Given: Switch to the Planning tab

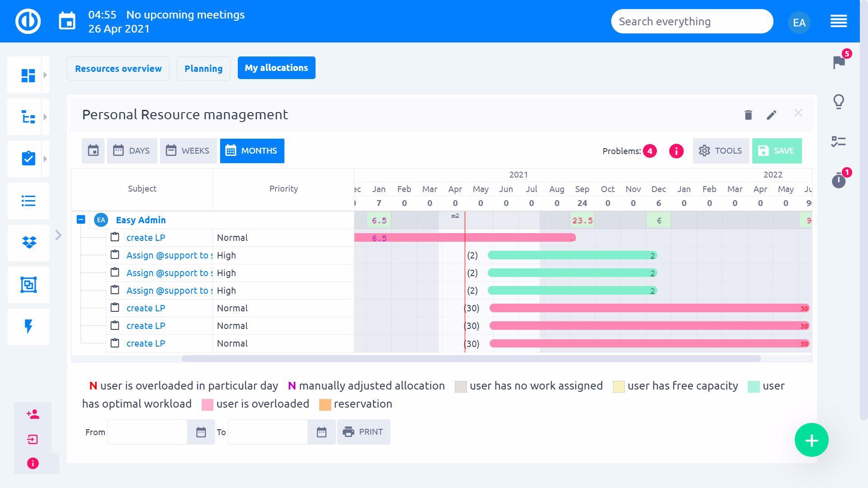Looking at the screenshot, I should (x=203, y=68).
